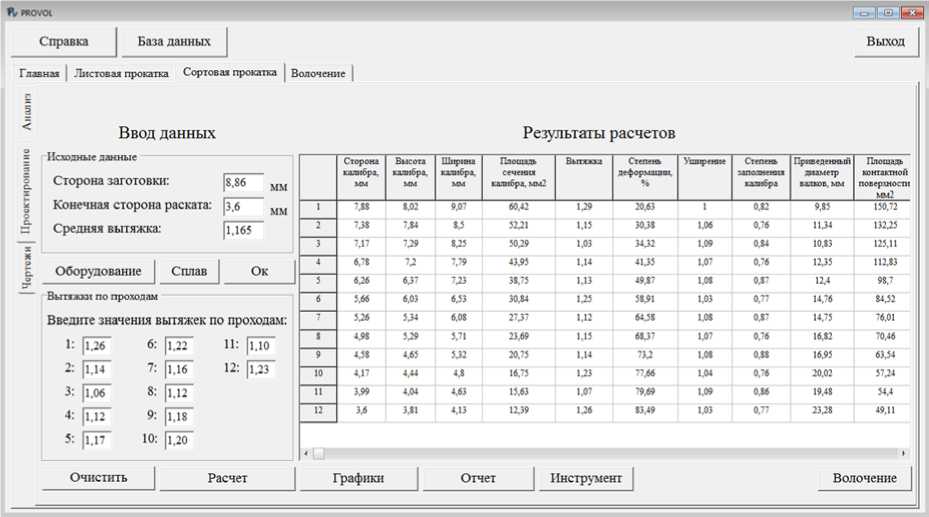
Task: Click pass 7 draw field with 1,16
Action: (x=179, y=369)
